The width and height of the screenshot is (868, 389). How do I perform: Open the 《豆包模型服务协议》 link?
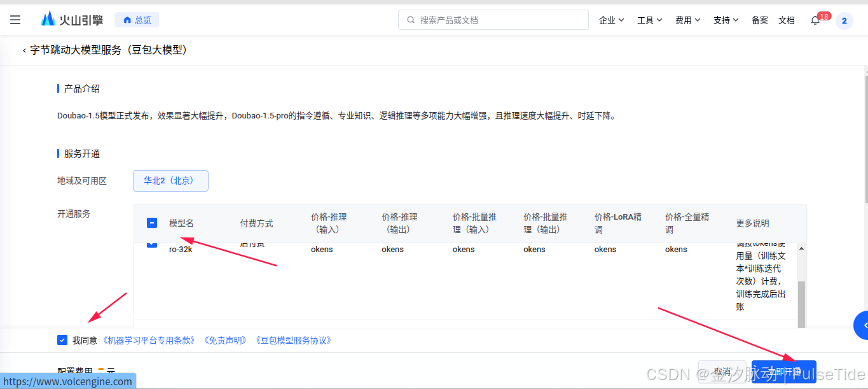(x=293, y=341)
